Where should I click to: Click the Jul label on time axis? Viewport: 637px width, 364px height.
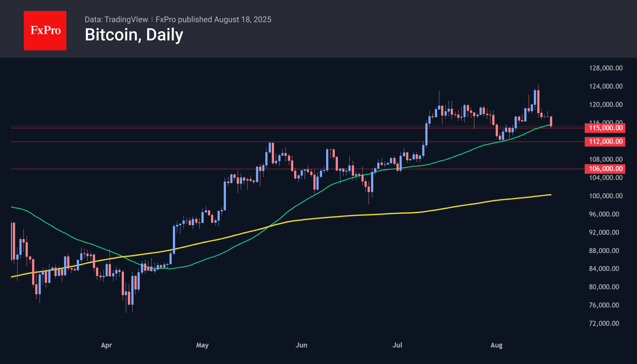coord(397,345)
